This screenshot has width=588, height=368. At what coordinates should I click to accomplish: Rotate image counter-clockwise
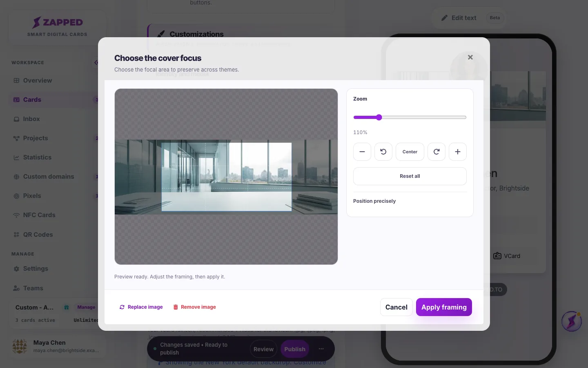click(x=383, y=152)
